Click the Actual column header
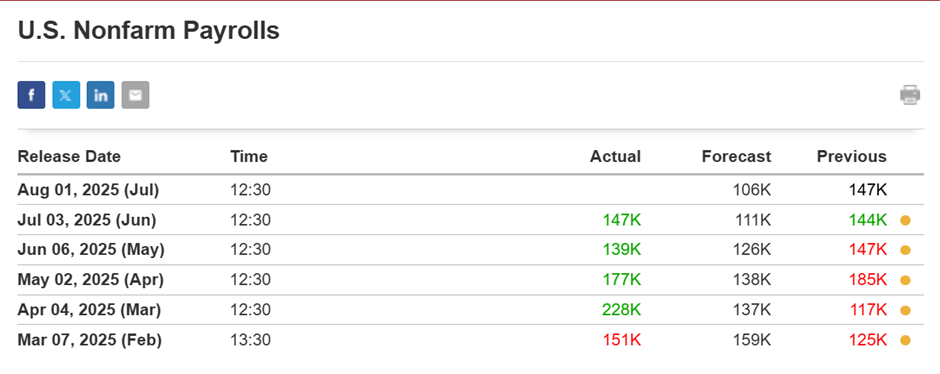This screenshot has width=940, height=374. (x=615, y=157)
